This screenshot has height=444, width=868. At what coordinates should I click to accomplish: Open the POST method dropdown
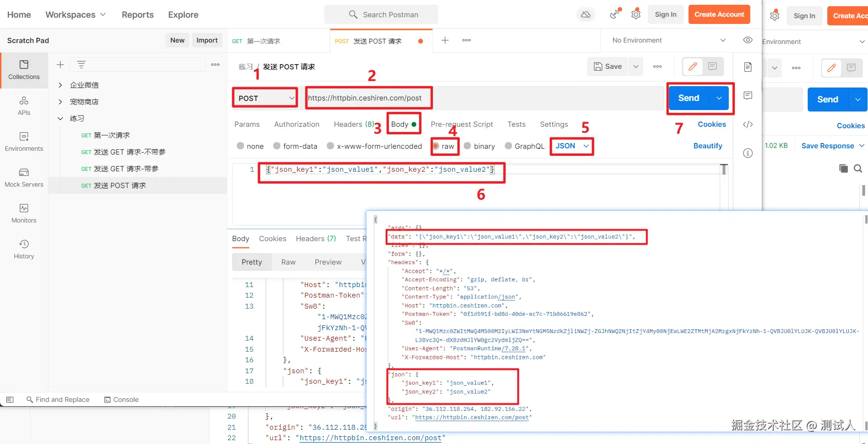point(265,98)
